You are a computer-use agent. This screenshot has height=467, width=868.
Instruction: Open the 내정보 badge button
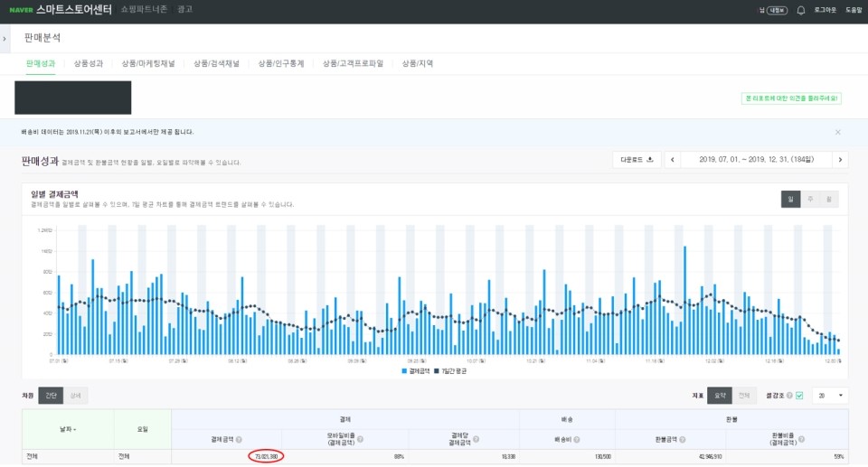coord(778,10)
